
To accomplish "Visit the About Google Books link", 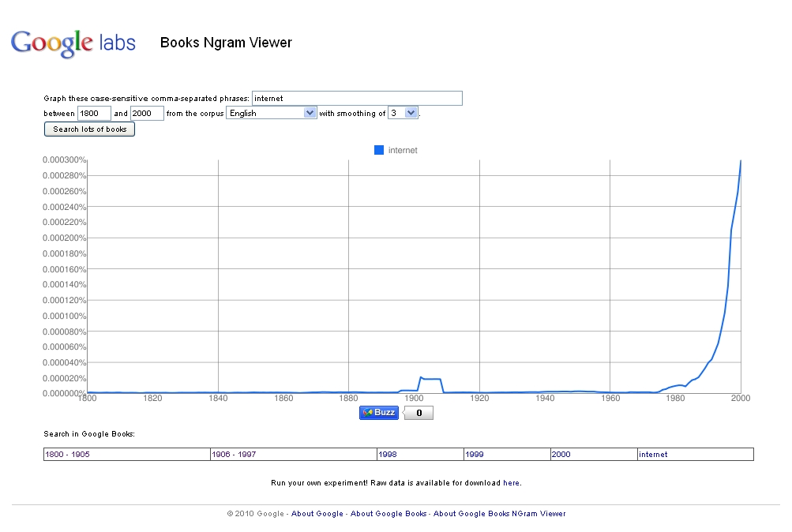I will (388, 514).
